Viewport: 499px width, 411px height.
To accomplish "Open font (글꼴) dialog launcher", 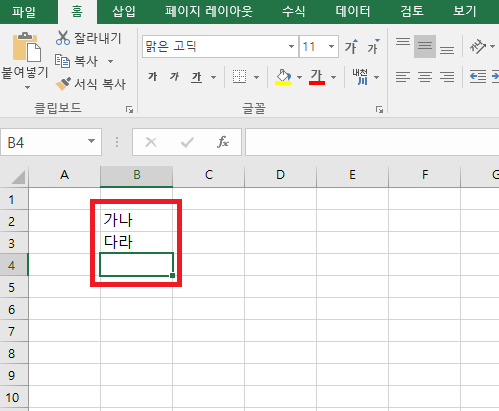I will 379,109.
